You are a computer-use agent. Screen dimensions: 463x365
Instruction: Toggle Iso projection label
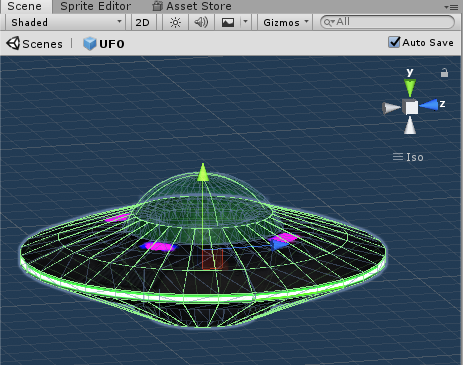pyautogui.click(x=408, y=157)
